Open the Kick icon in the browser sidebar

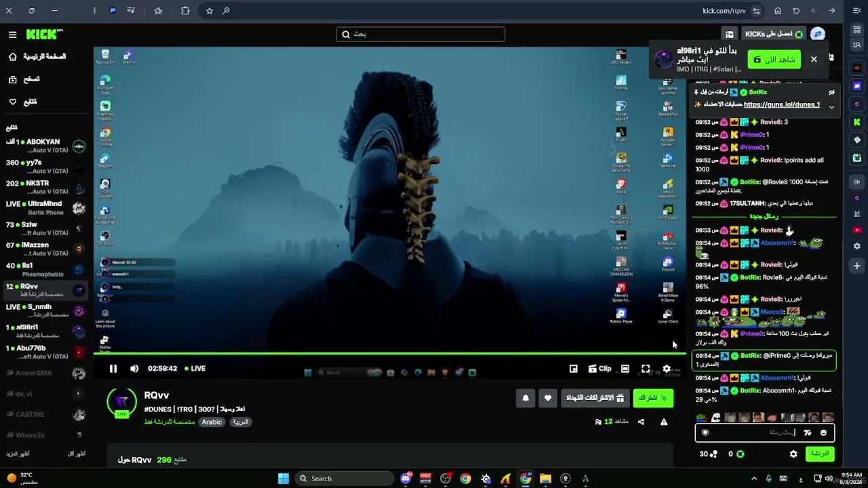pyautogui.click(x=857, y=122)
